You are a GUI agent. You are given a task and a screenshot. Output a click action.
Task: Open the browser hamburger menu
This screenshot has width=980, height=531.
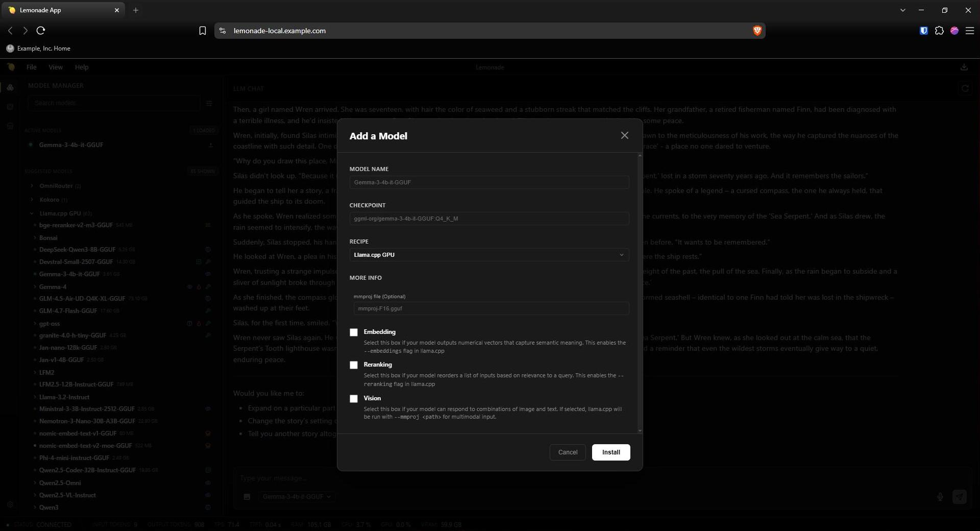click(x=970, y=31)
